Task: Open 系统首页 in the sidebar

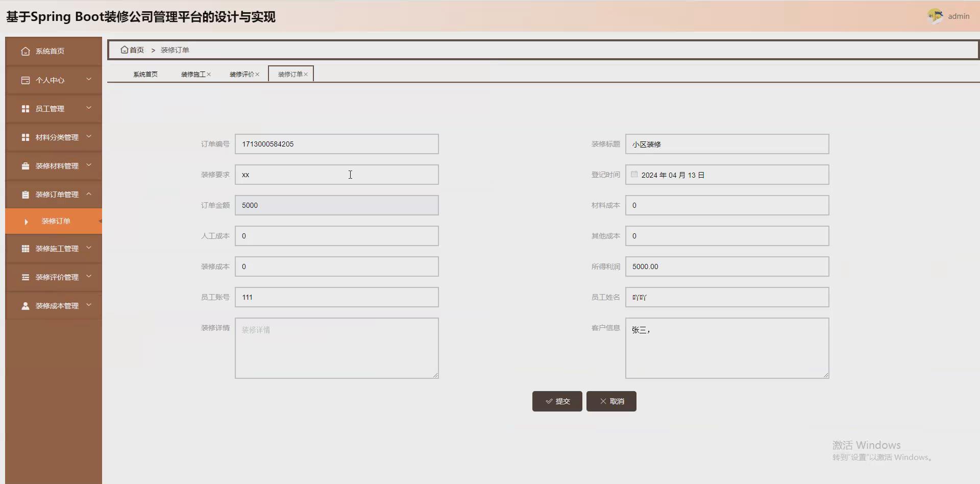Action: coord(54,51)
